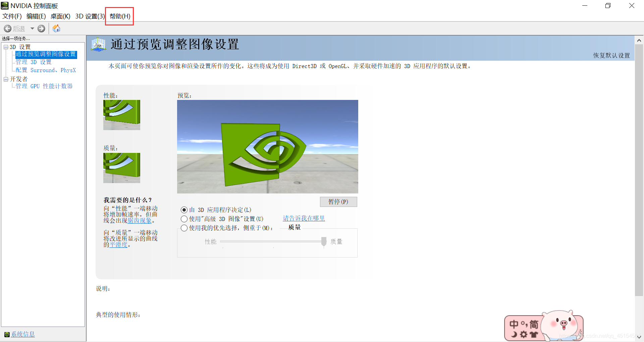Image resolution: width=644 pixels, height=342 pixels.
Task: Select 使用"高级 3D 图像"设置 radio button
Action: (x=184, y=219)
